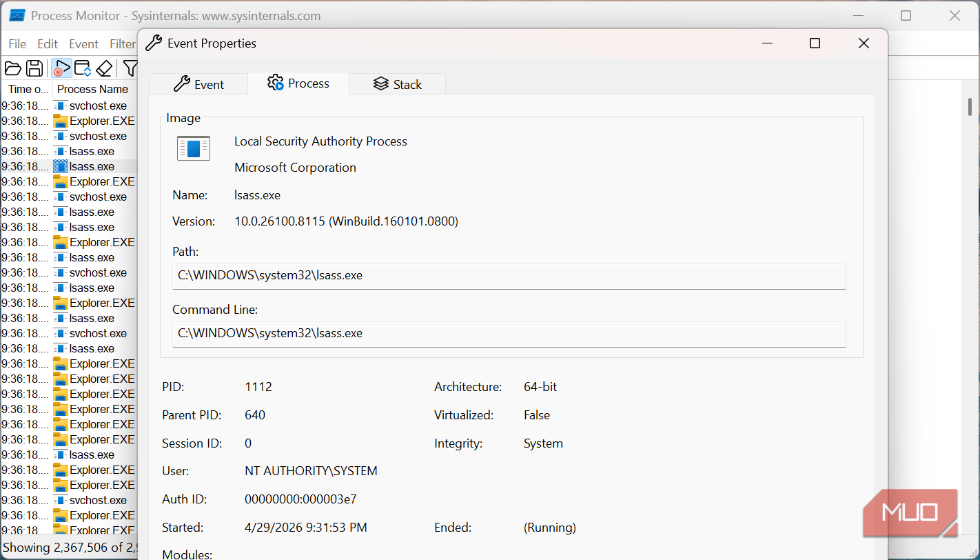Click the Parent PID value 640
This screenshot has height=560, width=980.
click(255, 415)
